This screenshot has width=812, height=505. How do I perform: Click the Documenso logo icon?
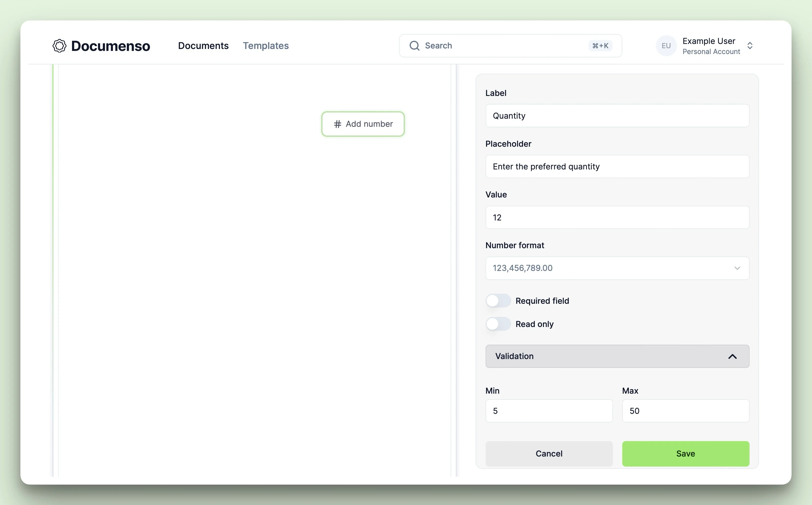tap(59, 46)
